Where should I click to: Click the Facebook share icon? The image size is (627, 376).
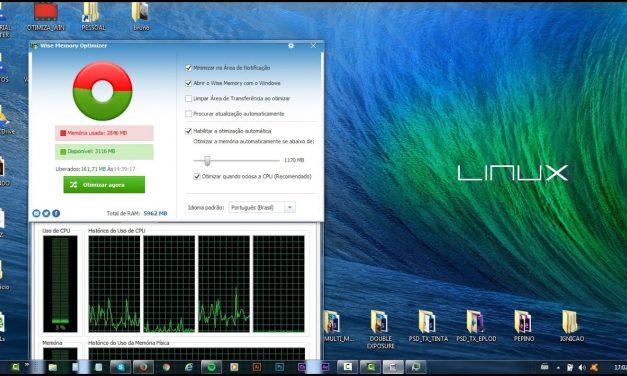56,213
